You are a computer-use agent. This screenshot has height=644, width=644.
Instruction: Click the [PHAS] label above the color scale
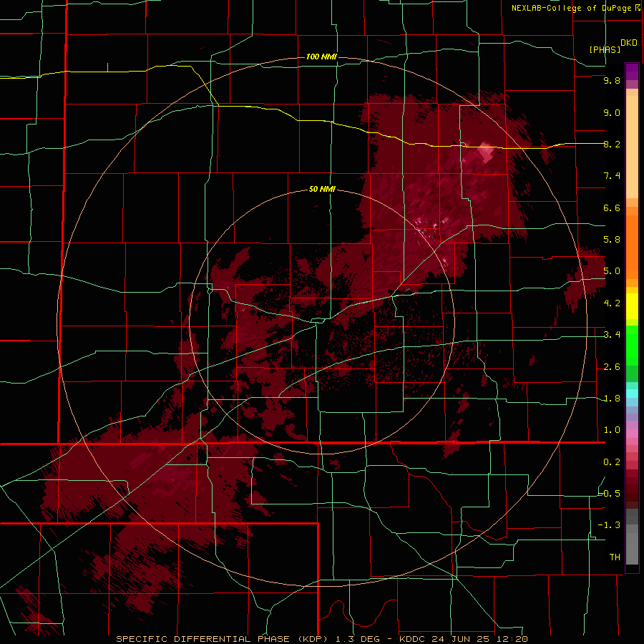[605, 49]
